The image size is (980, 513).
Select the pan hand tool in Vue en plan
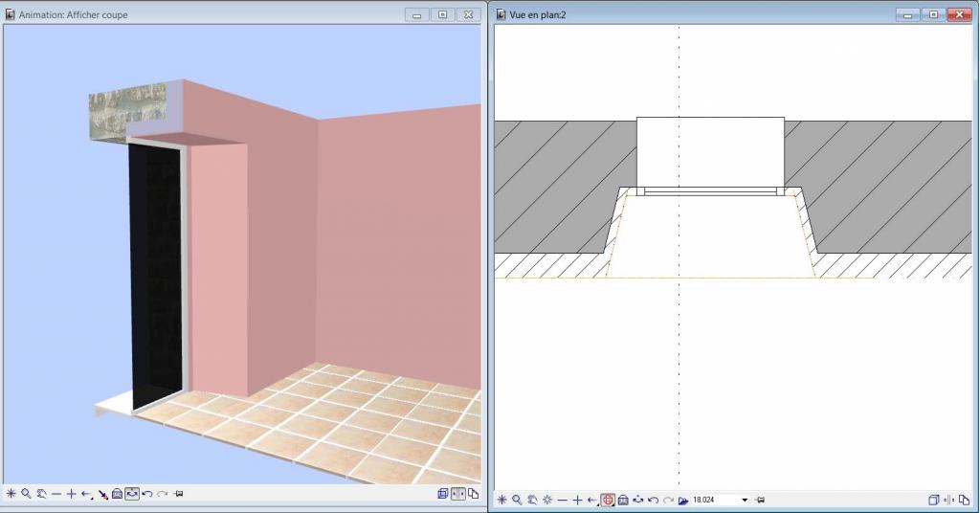point(532,500)
